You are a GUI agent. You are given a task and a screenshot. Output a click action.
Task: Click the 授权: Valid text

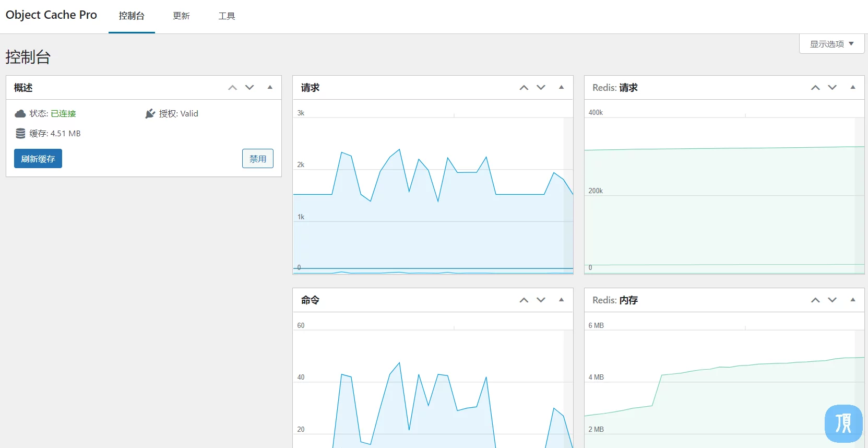click(179, 114)
